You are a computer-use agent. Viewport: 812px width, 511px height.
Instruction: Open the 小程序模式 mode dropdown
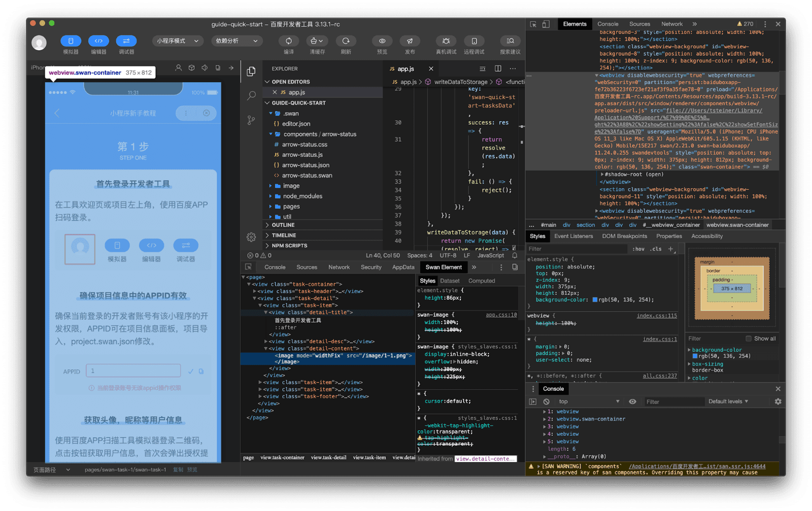[177, 41]
